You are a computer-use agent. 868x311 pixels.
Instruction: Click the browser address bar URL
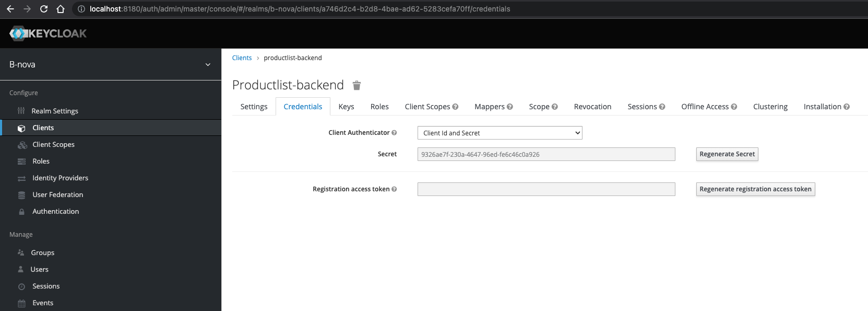pyautogui.click(x=300, y=9)
